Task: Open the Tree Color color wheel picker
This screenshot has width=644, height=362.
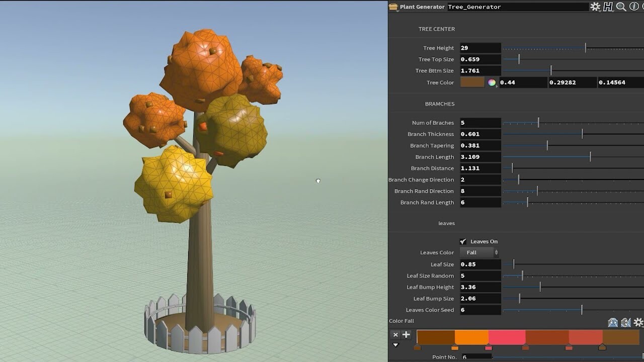Action: click(x=491, y=82)
